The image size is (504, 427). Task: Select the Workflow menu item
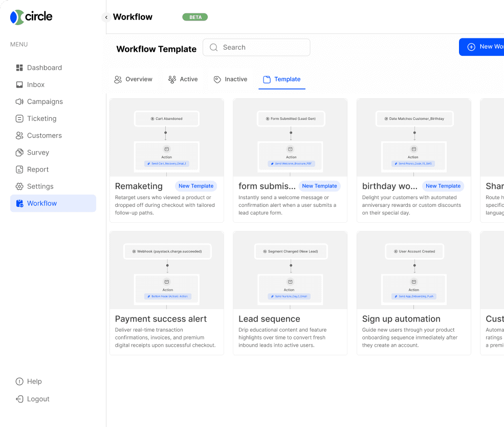53,203
